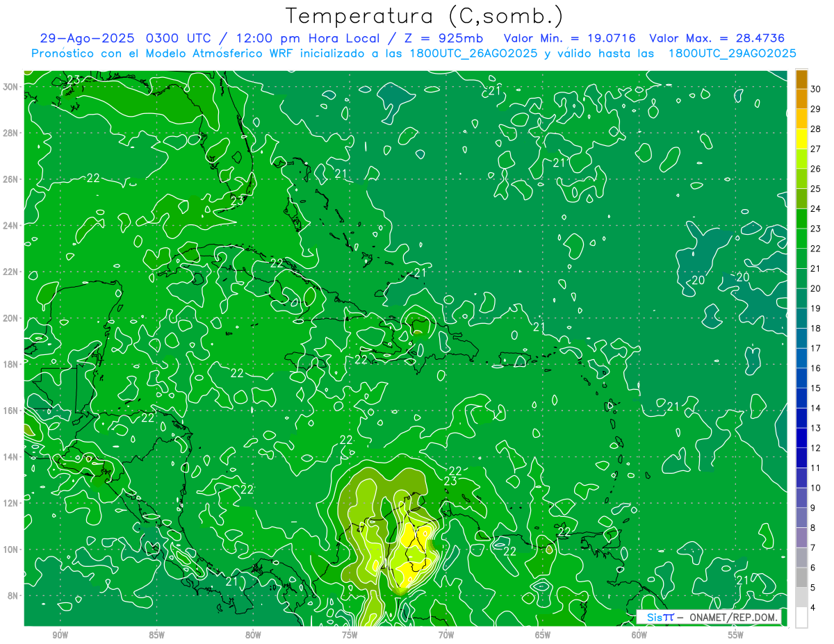Click the 55W longitude axis label
Image resolution: width=834 pixels, height=644 pixels.
[x=736, y=635]
